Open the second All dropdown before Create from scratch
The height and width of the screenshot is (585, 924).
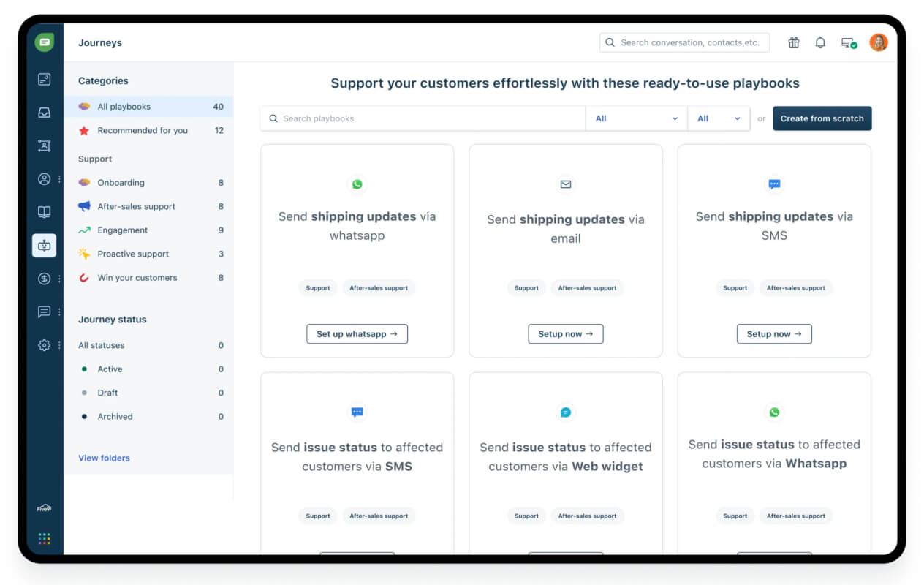tap(719, 118)
